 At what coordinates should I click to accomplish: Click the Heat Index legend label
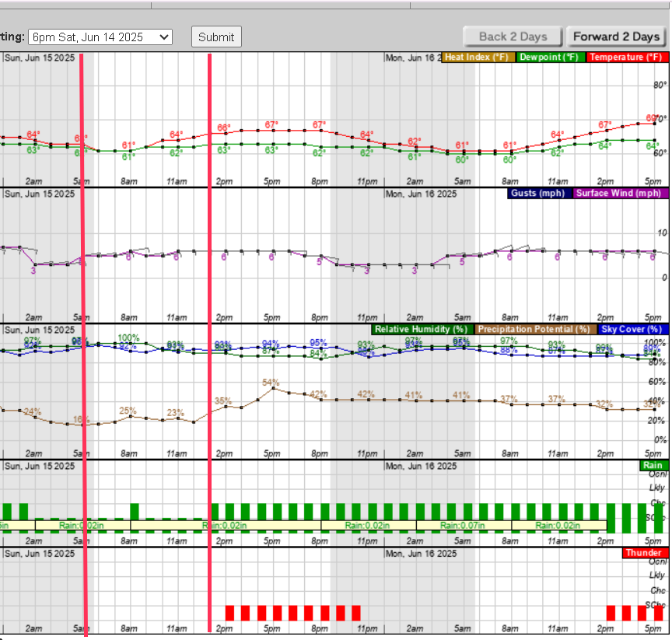[x=478, y=58]
